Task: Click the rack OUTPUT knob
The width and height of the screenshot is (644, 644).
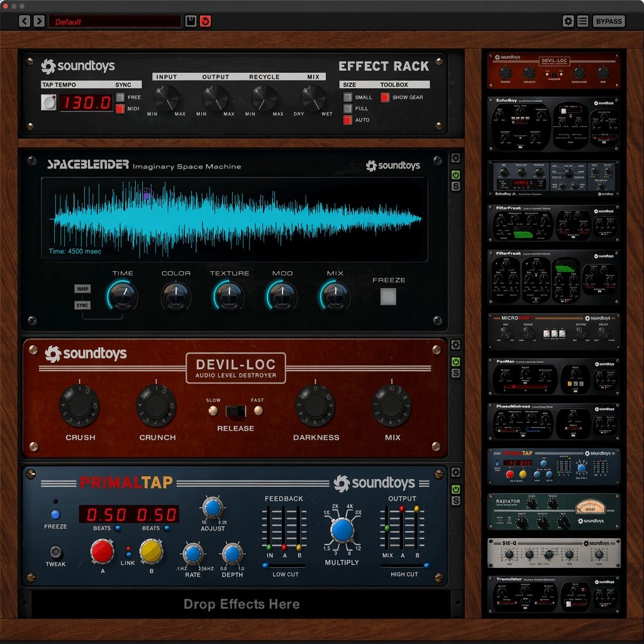Action: [215, 99]
